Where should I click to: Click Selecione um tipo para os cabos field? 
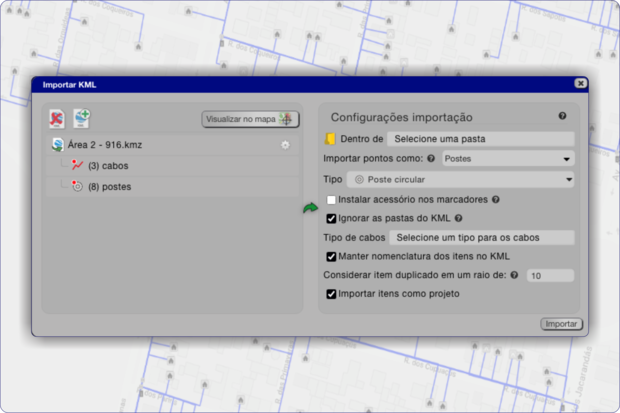(x=482, y=238)
